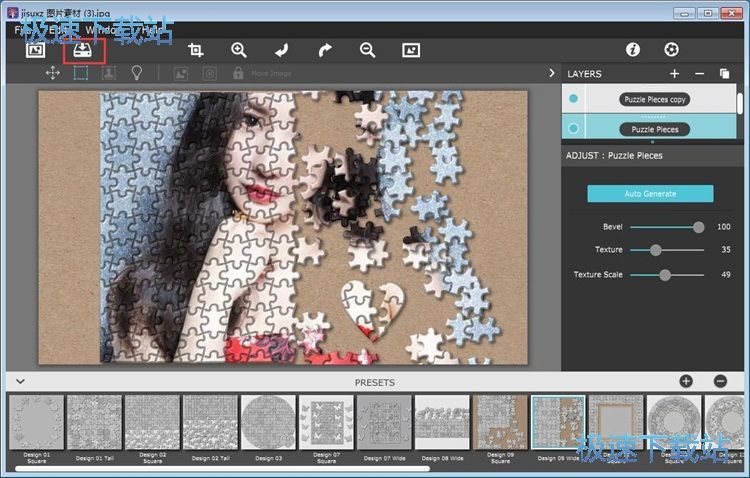Viewport: 750px width, 478px height.
Task: Zoom in with the magnifier plus icon
Action: pos(238,49)
